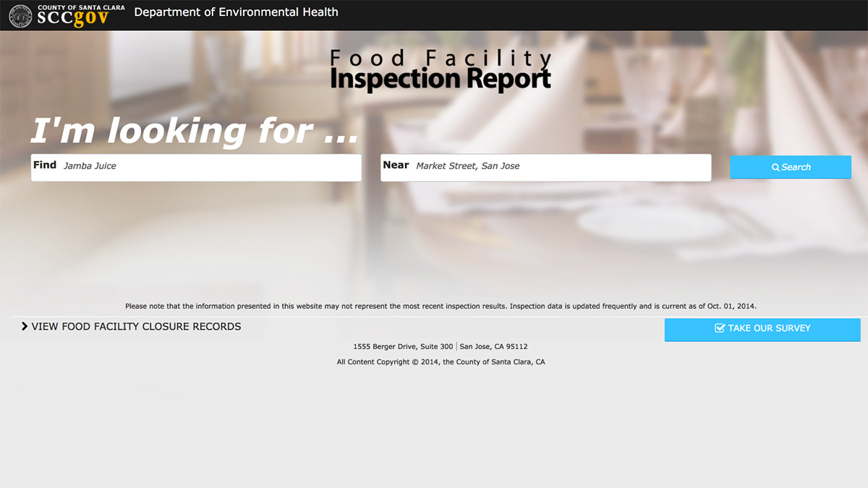Click the County of Santa Clara seal icon

point(21,15)
